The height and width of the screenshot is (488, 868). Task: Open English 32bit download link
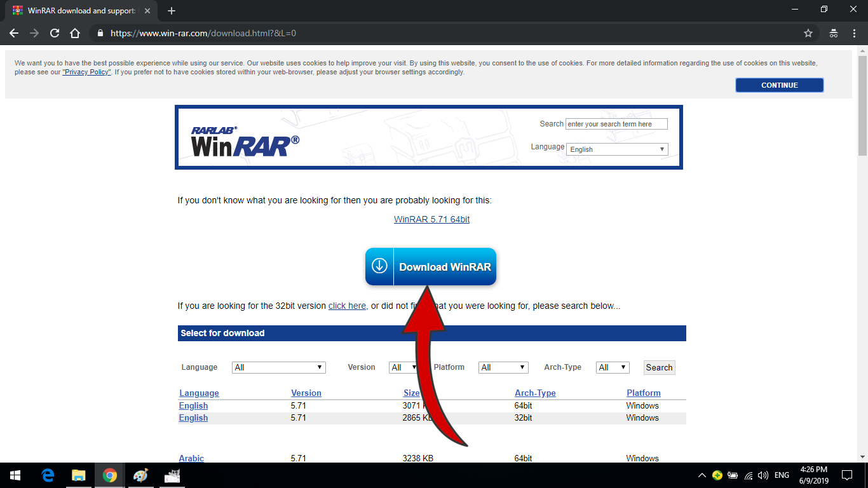tap(193, 417)
